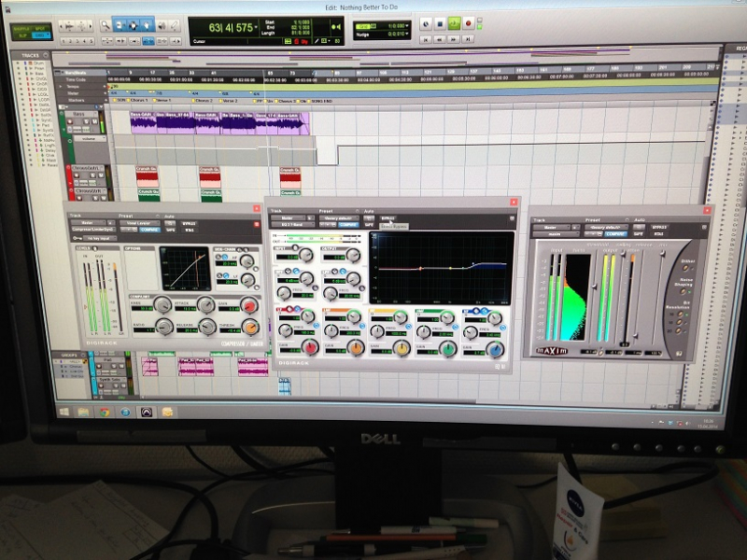Click the red EQ LF gain knob
747x560 pixels.
click(x=310, y=347)
